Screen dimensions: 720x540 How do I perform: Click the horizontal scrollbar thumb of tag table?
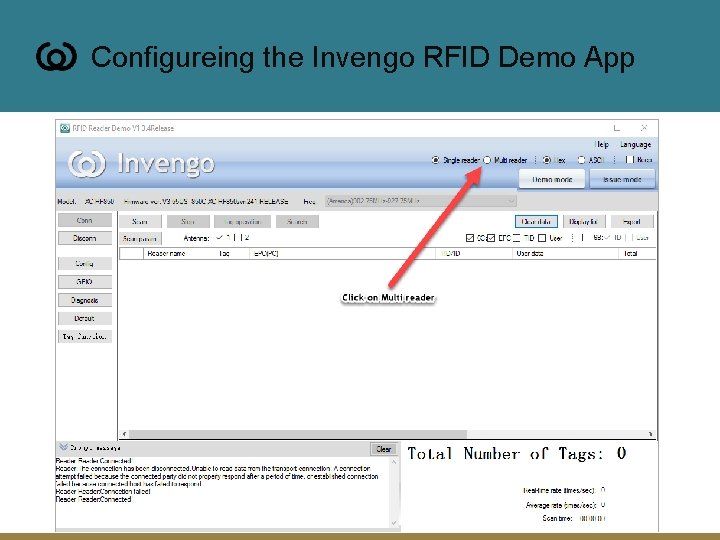[298, 434]
